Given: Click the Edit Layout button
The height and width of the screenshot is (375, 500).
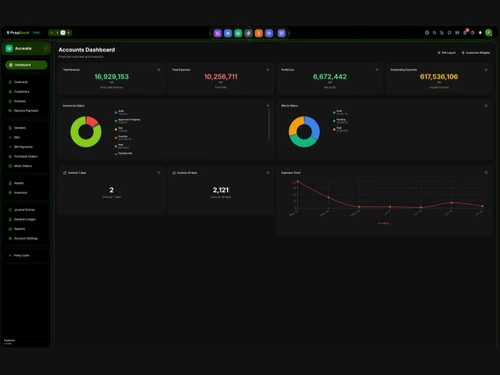Looking at the screenshot, I should pos(447,53).
